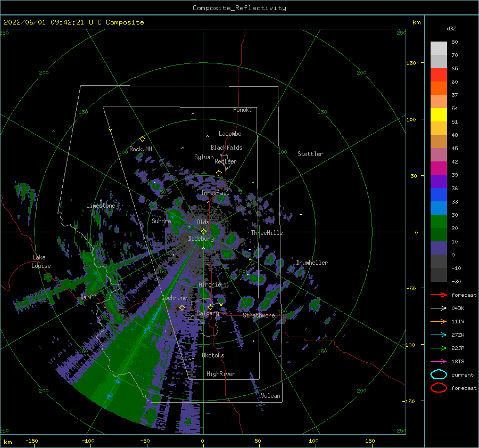Click the Strathmore city label
The image size is (479, 448).
(x=259, y=315)
